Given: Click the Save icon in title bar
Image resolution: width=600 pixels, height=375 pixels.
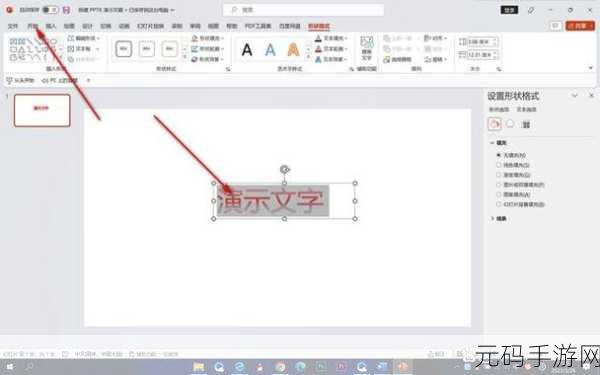Looking at the screenshot, I should pos(66,10).
